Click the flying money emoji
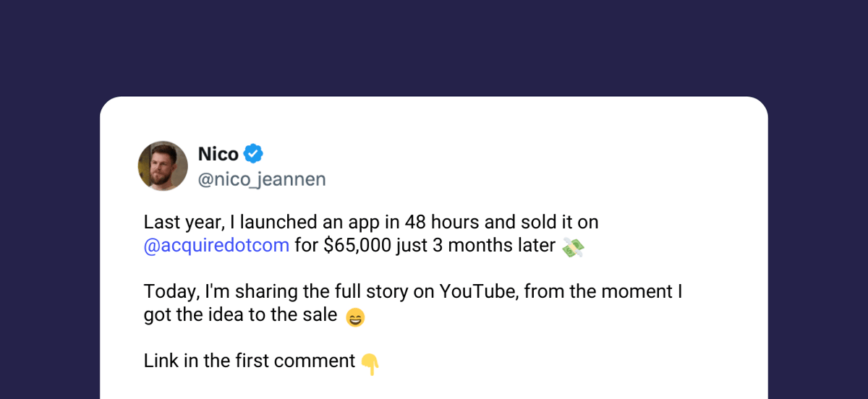Image resolution: width=868 pixels, height=399 pixels. point(573,247)
